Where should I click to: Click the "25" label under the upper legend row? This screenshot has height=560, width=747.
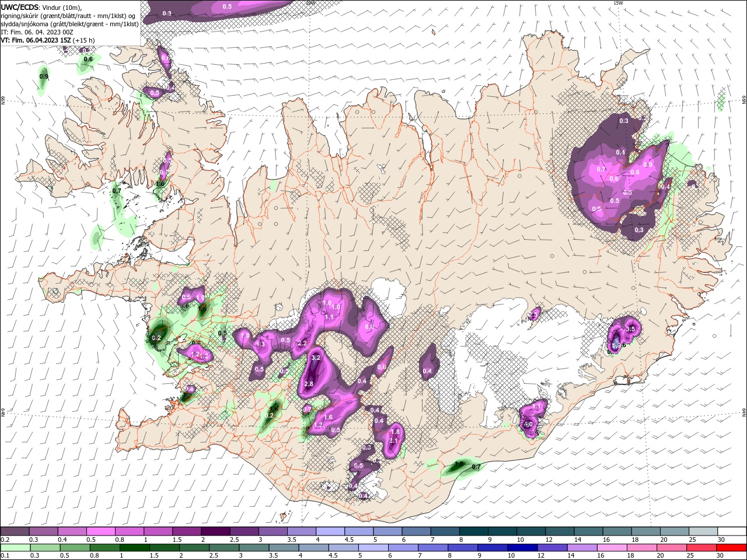tap(692, 540)
